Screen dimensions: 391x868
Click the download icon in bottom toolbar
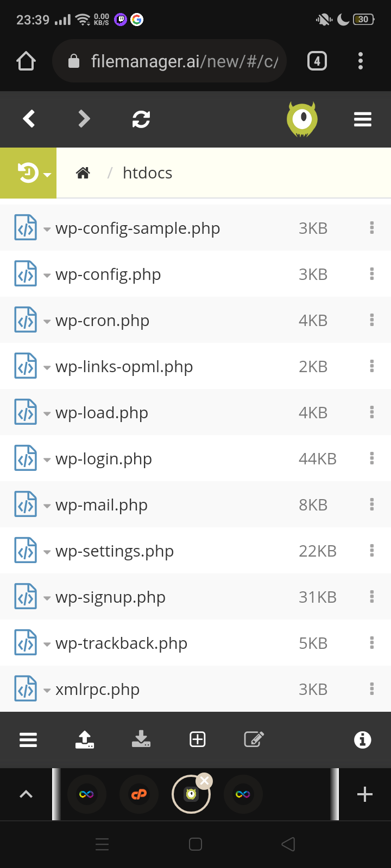click(x=141, y=739)
